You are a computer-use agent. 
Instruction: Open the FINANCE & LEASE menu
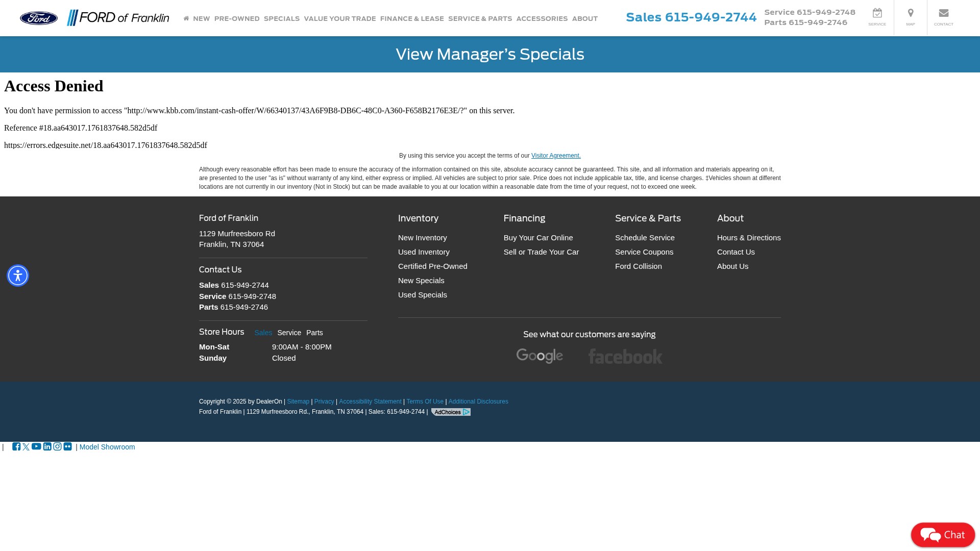pyautogui.click(x=412, y=18)
